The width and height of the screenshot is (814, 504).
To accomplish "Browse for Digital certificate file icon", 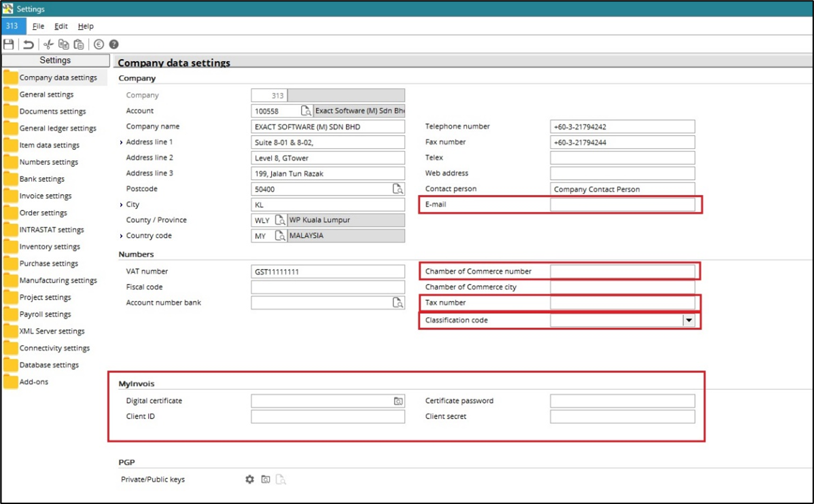I will click(x=398, y=401).
